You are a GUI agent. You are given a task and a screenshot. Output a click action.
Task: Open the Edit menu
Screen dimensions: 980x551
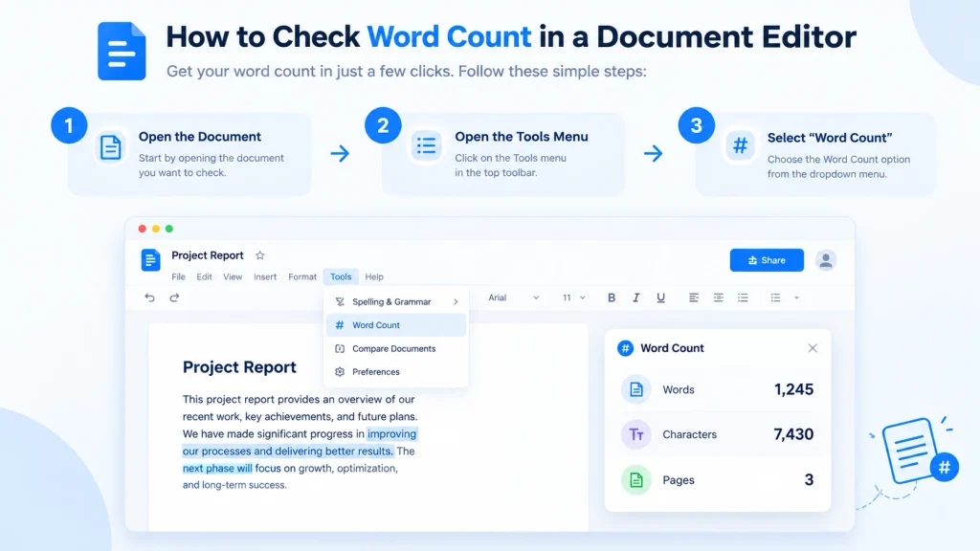204,276
